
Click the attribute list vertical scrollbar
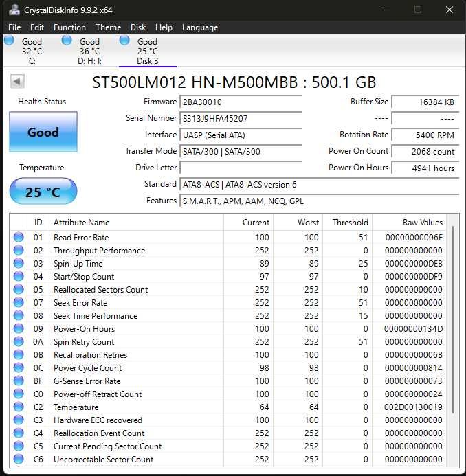453,319
